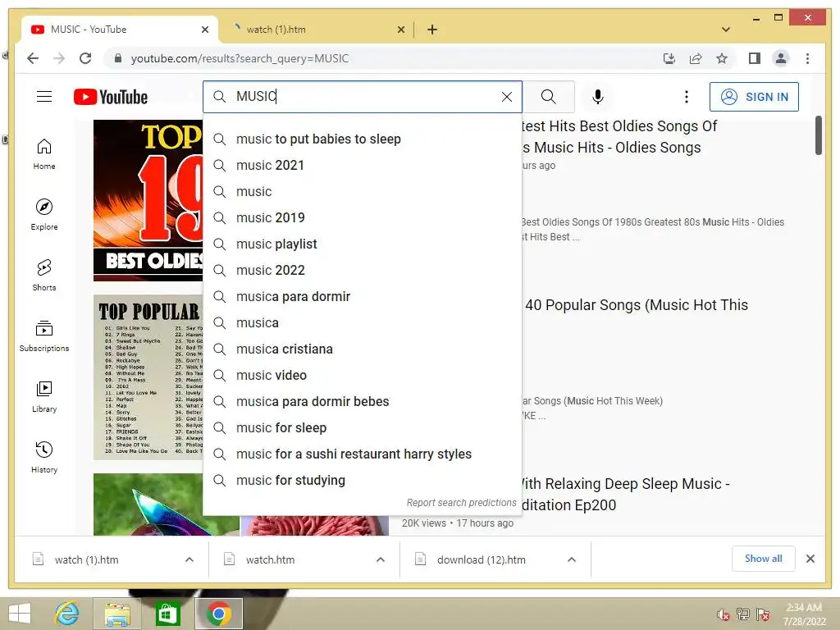840x630 pixels.
Task: Open download (12).htm from downloads bar
Action: coord(481,559)
